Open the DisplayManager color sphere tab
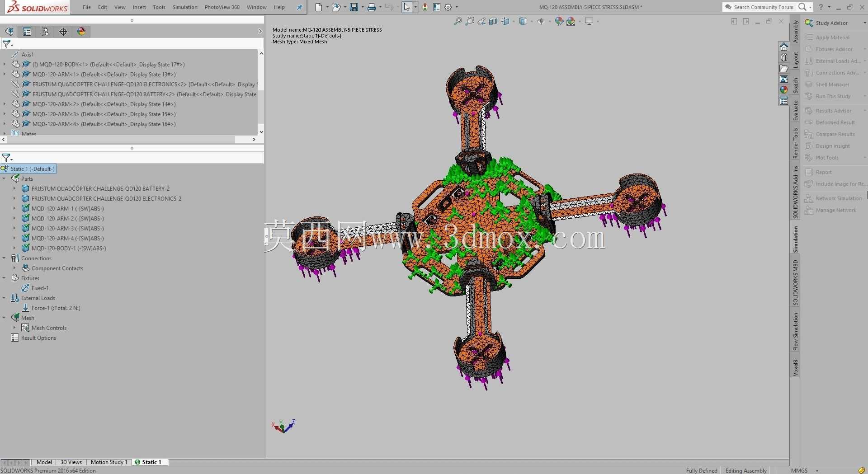This screenshot has width=868, height=474. (x=81, y=31)
